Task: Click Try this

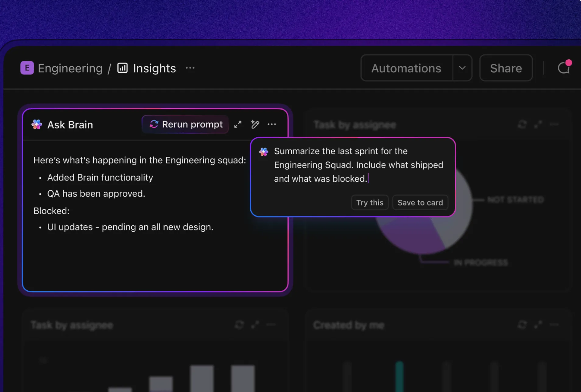Action: [x=370, y=202]
